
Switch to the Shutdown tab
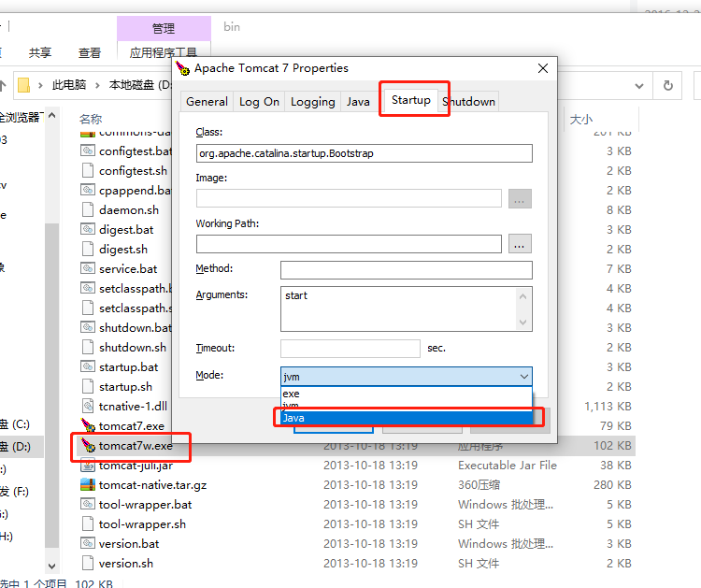pyautogui.click(x=469, y=102)
